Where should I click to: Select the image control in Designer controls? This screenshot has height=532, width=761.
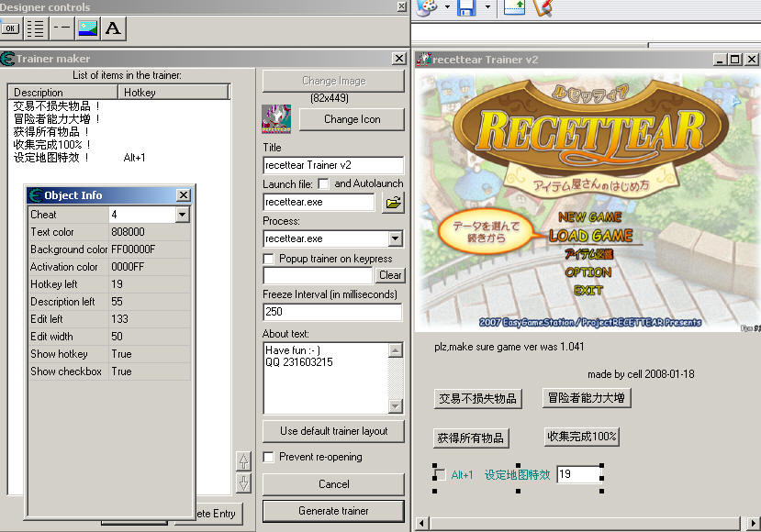point(87,28)
